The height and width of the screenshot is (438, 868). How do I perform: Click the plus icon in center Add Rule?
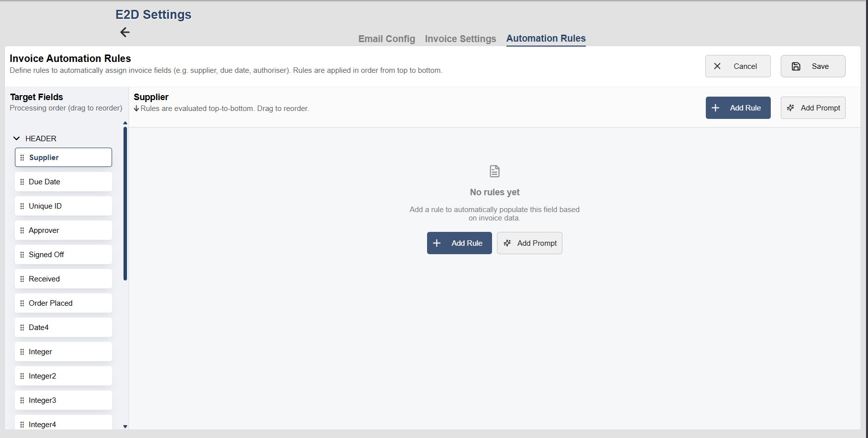(437, 243)
